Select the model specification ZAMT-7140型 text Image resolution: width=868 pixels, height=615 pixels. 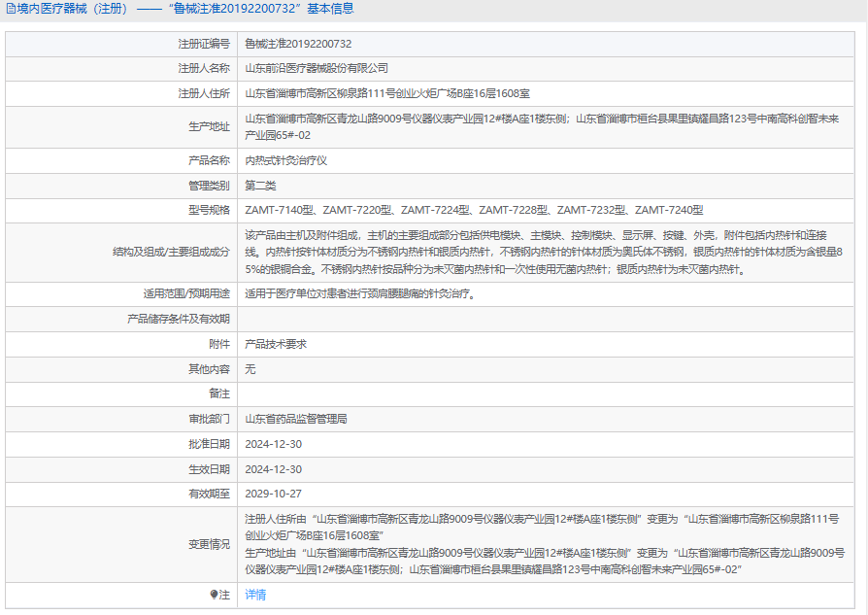pyautogui.click(x=279, y=210)
